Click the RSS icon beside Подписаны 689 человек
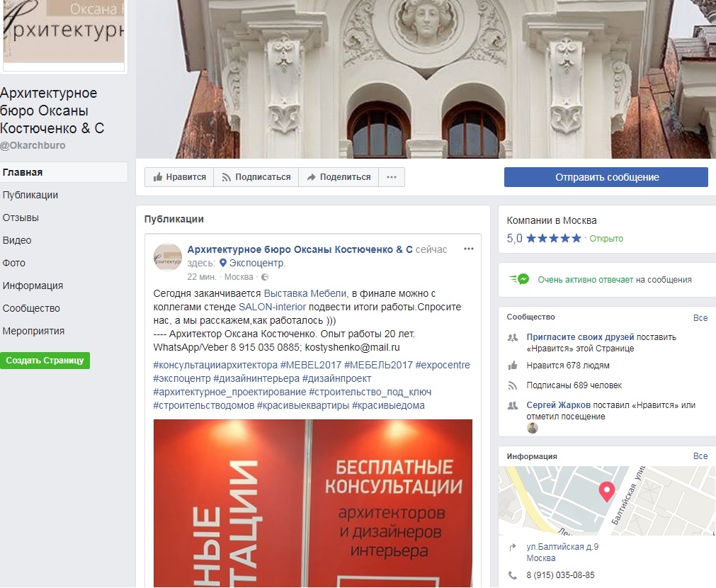The image size is (716, 588). click(513, 385)
